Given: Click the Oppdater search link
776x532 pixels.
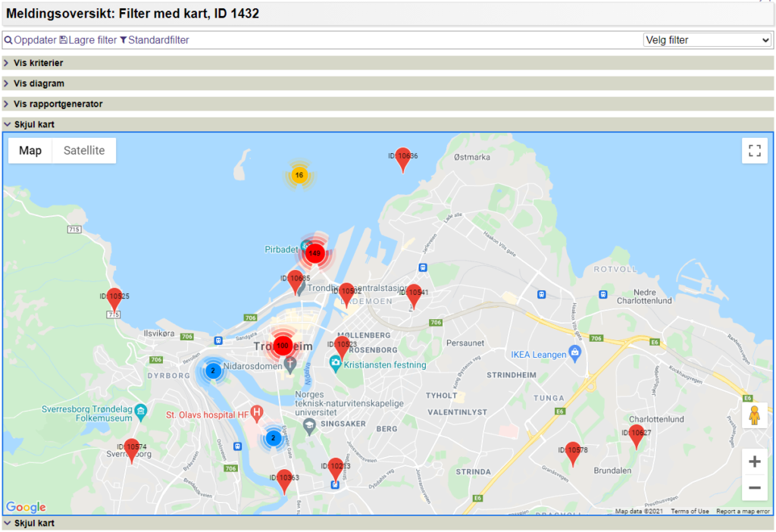Looking at the screenshot, I should pos(30,40).
